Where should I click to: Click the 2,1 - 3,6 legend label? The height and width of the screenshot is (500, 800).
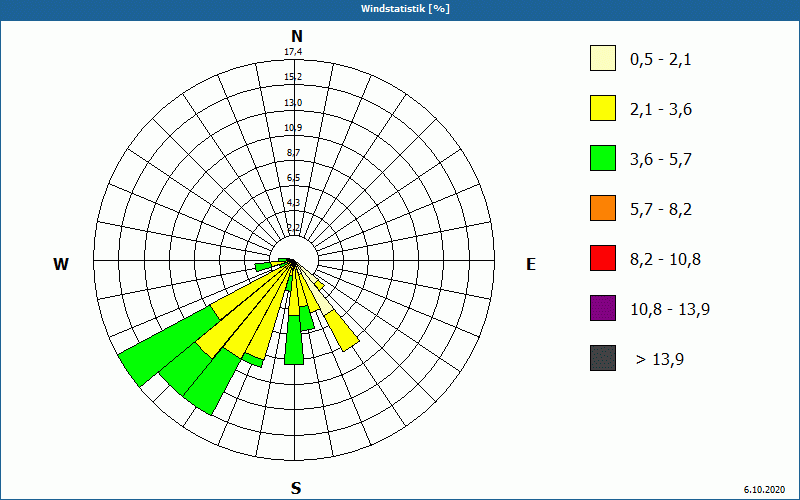pyautogui.click(x=661, y=110)
